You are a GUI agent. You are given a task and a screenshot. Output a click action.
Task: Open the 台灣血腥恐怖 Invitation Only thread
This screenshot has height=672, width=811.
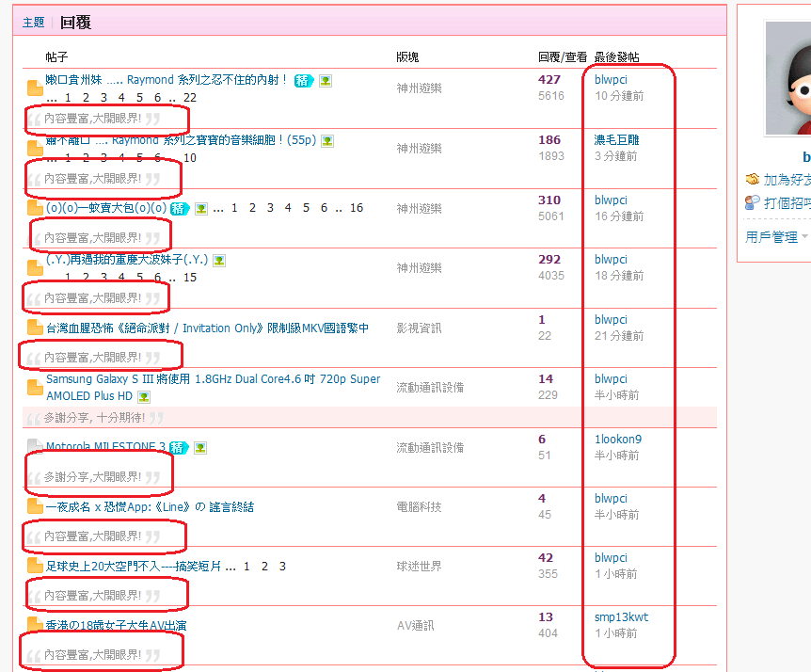pos(207,328)
